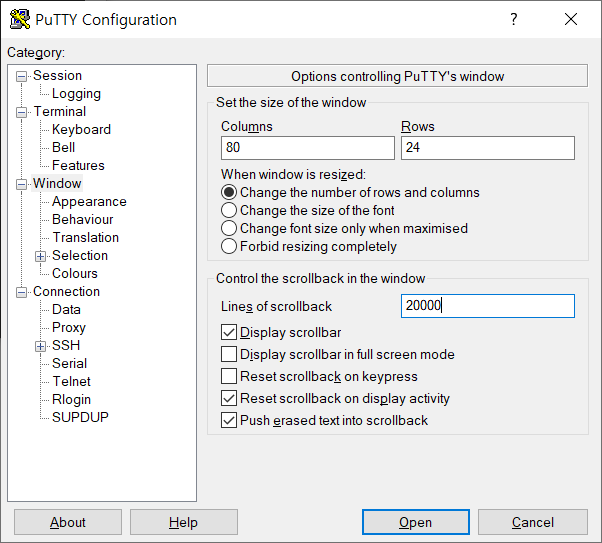Screen dimensions: 602x543
Task: Click the Columns input field
Action: pos(308,148)
